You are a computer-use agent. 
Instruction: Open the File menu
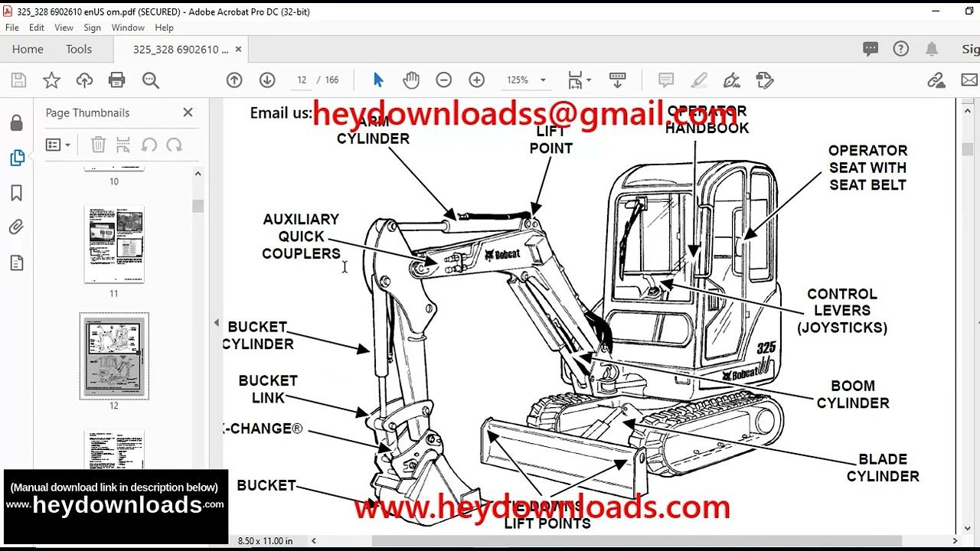point(11,28)
